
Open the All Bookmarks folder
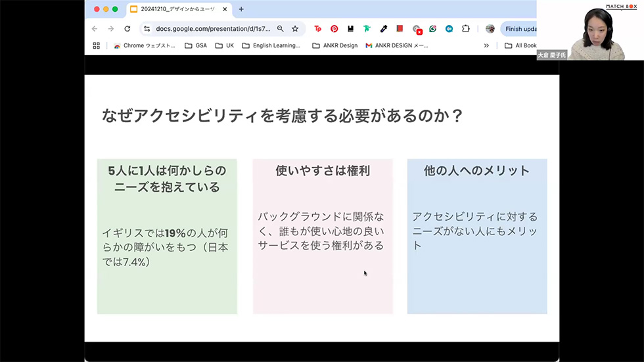coord(520,45)
